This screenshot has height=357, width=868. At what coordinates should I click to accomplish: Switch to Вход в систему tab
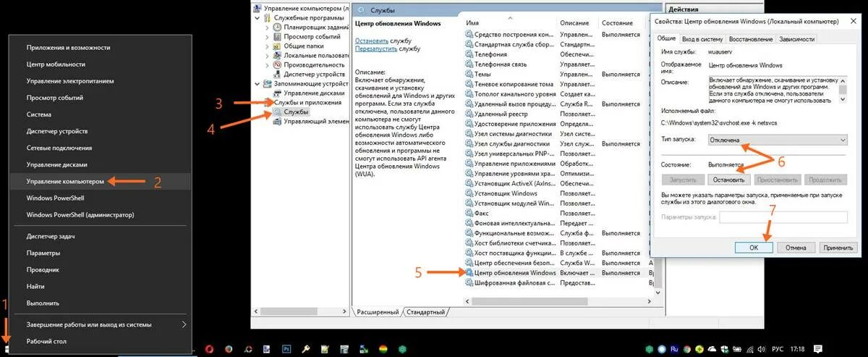(x=702, y=39)
